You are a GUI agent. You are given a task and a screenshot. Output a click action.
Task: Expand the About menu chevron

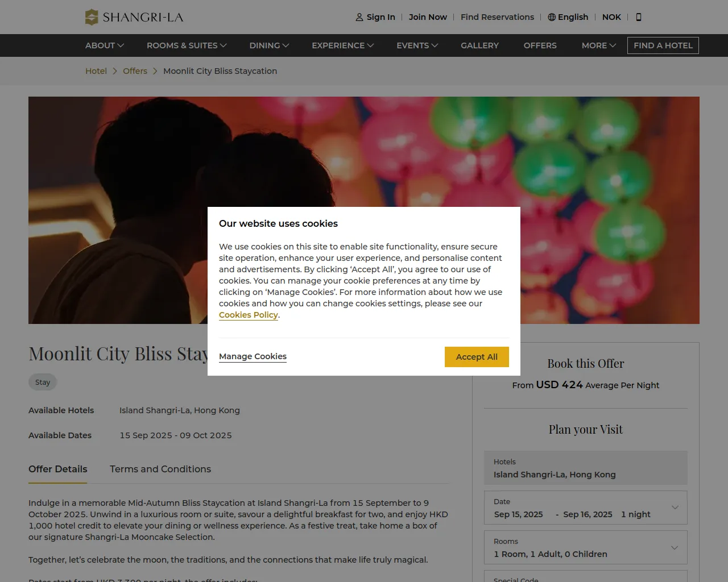[121, 45]
